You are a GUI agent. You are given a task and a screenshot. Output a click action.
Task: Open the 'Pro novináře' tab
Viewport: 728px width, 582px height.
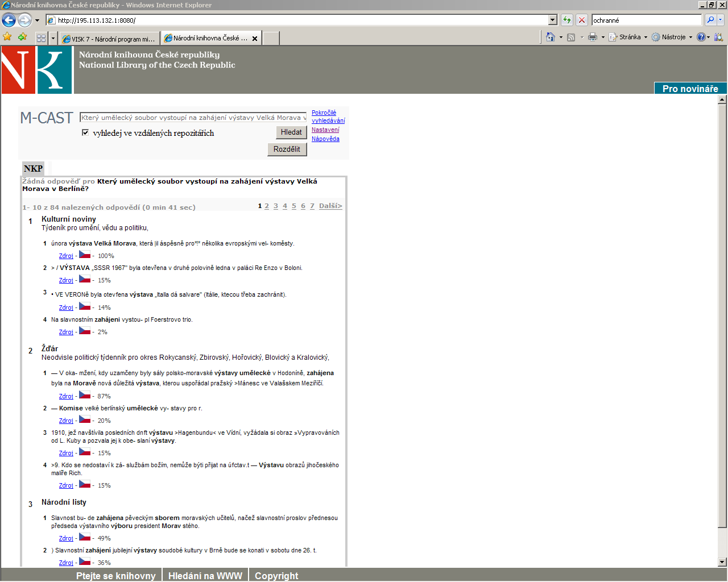pos(690,89)
